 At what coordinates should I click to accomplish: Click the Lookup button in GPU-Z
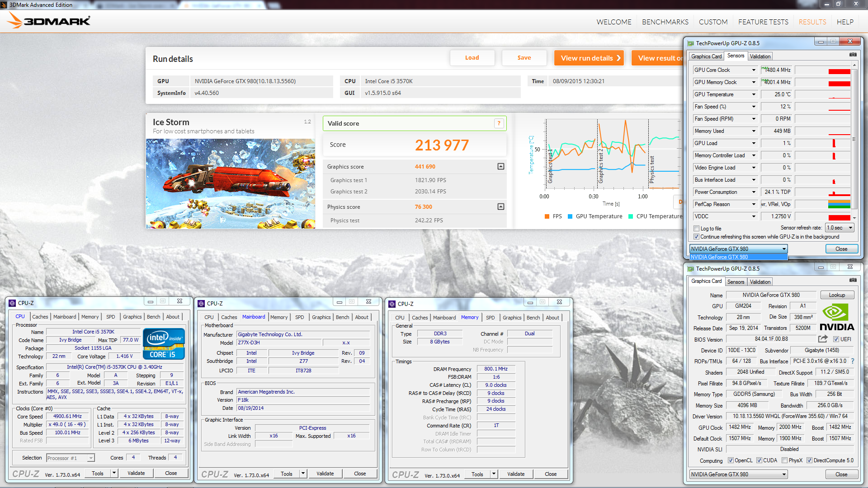[837, 295]
